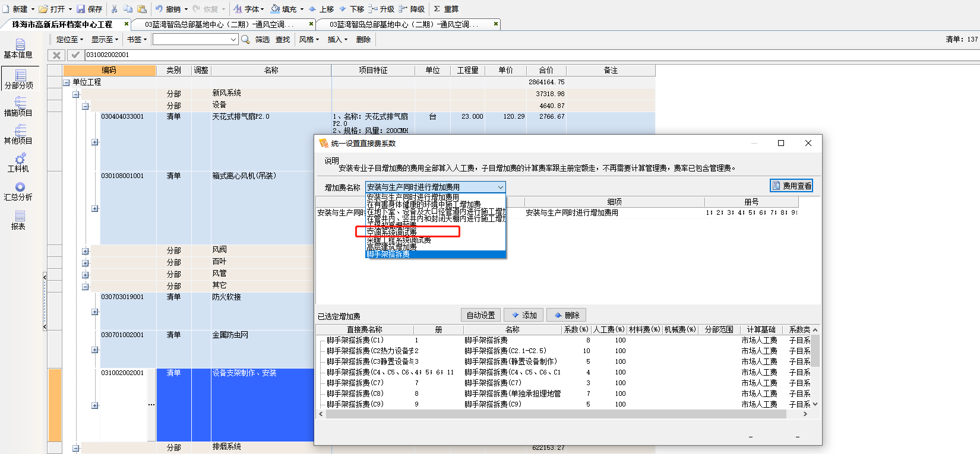Click the 保存 save disk icon

(81, 9)
